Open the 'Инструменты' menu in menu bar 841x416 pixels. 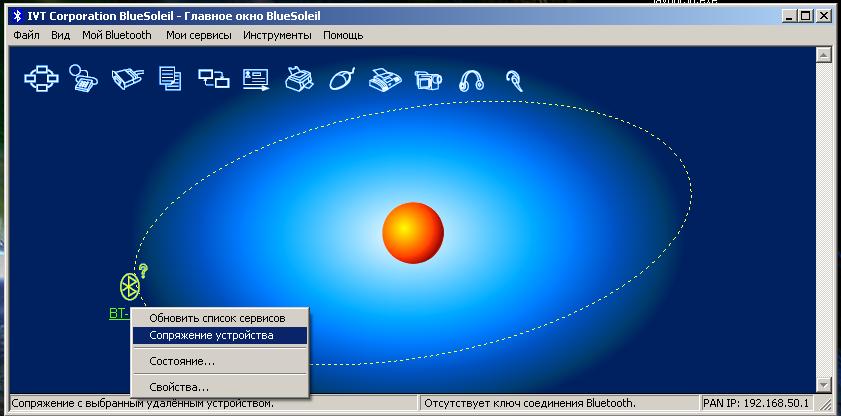click(x=277, y=35)
